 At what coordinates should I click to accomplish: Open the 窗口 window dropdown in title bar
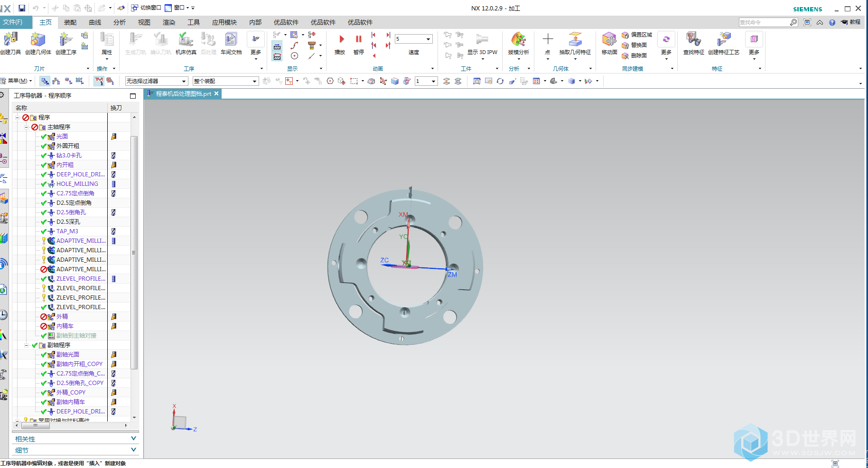(x=177, y=8)
